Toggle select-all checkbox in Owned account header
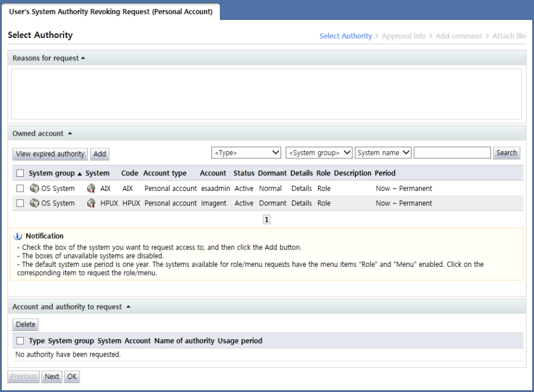This screenshot has width=534, height=392. coord(20,173)
